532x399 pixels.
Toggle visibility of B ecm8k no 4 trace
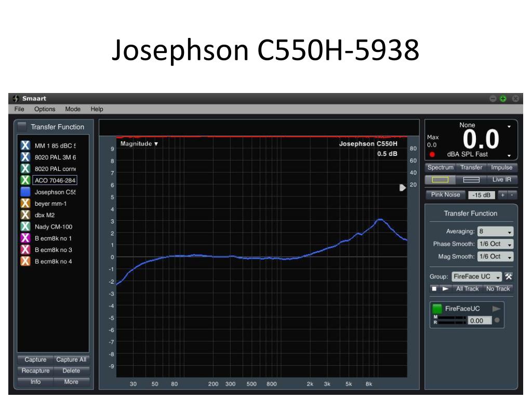click(x=25, y=261)
